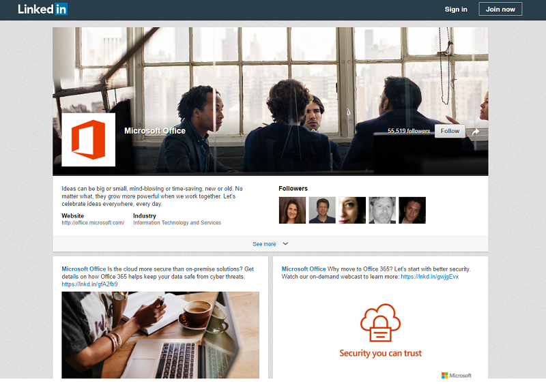This screenshot has height=392, width=546.
Task: Click Sign in
Action: pos(456,10)
